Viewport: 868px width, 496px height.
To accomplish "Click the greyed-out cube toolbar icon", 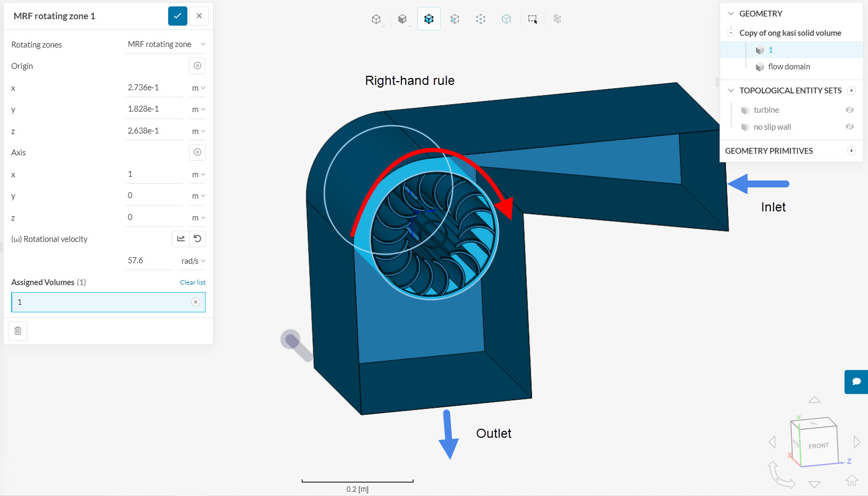I will (557, 19).
